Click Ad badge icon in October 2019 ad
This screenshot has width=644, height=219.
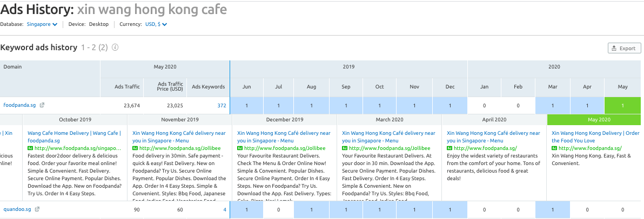pyautogui.click(x=30, y=148)
